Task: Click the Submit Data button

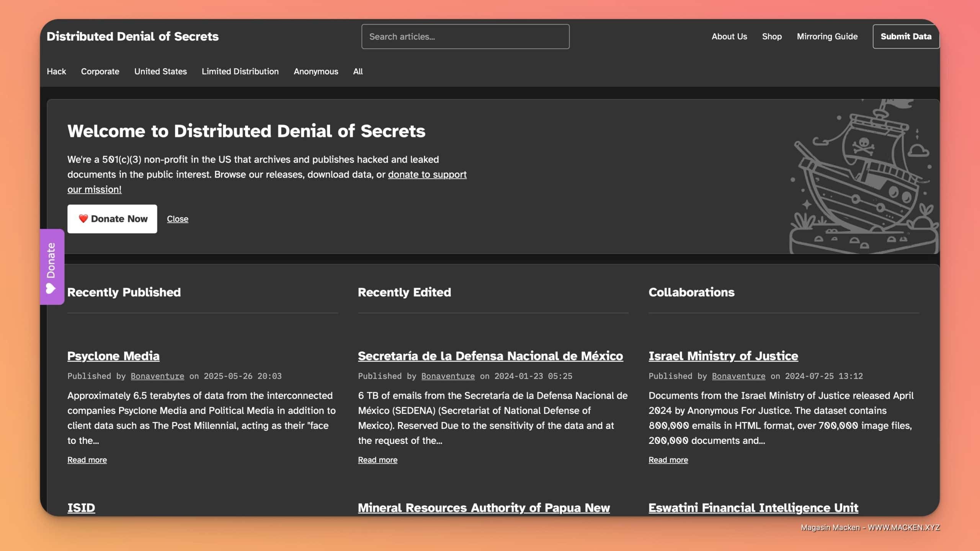Action: (x=906, y=36)
